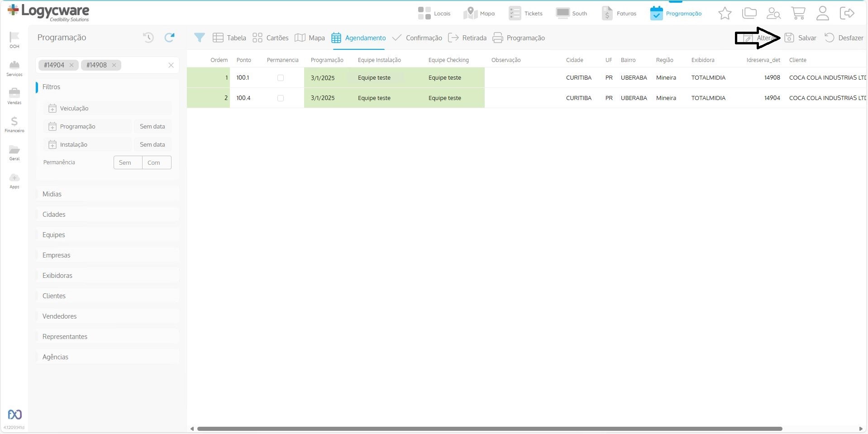Open the Tickets module

[525, 14]
